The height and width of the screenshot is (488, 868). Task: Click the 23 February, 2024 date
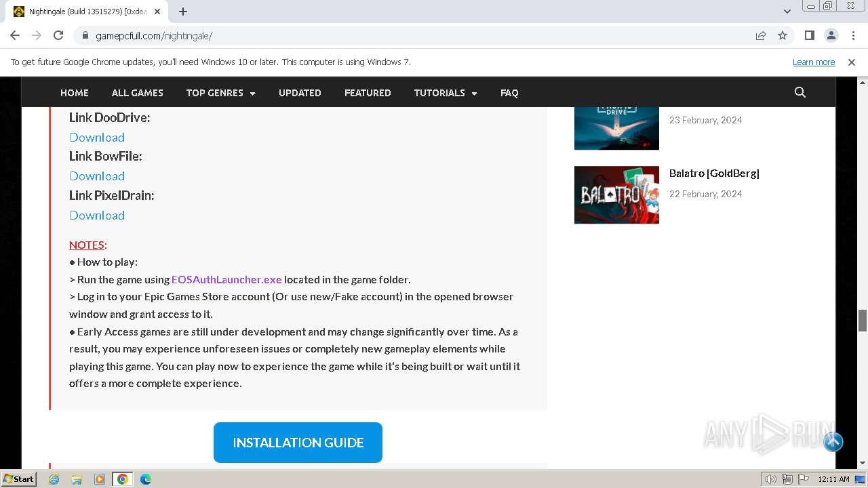click(705, 120)
